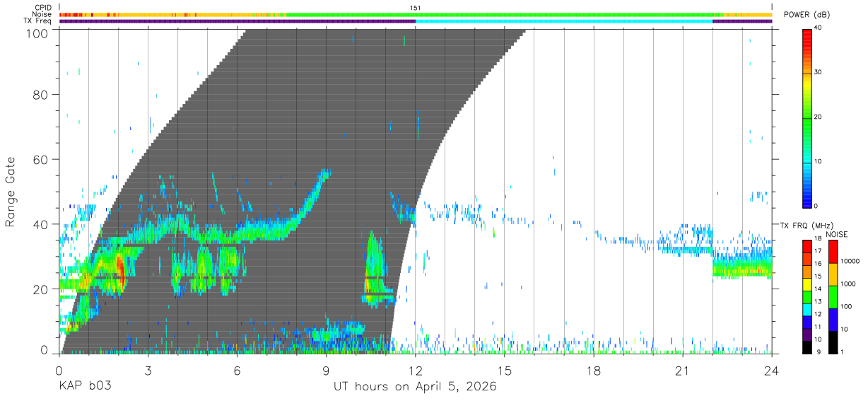Click the 'TX Freq' row label

tap(37, 21)
